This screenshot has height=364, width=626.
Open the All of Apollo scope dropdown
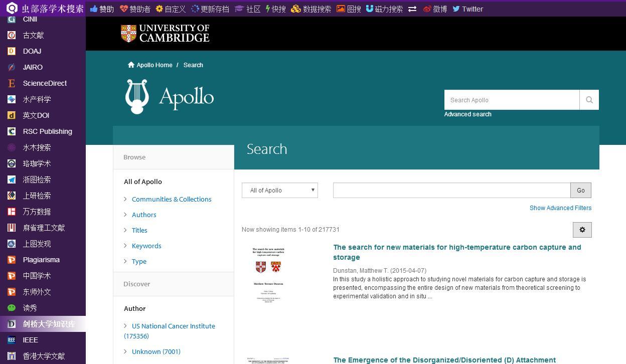(x=279, y=190)
